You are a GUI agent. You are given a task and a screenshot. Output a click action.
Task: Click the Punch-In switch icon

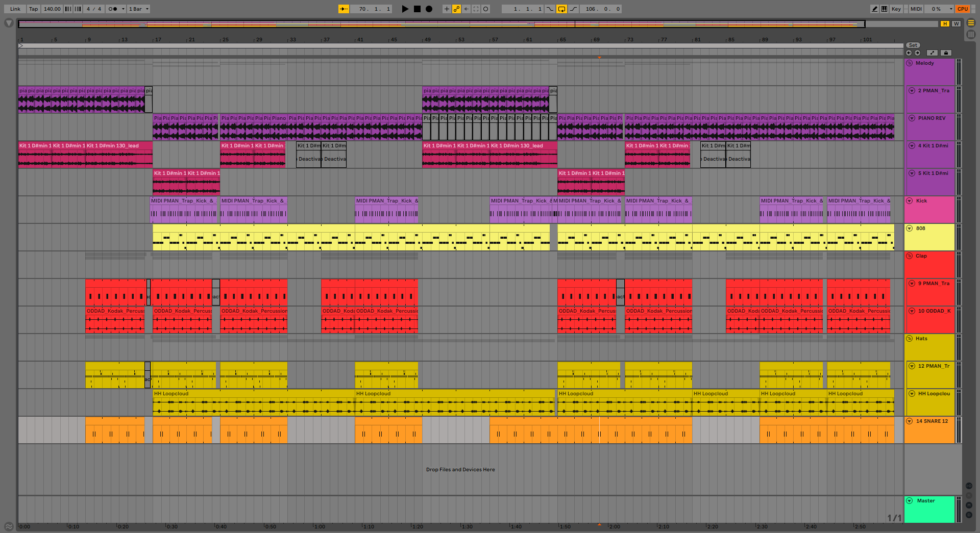click(x=550, y=9)
